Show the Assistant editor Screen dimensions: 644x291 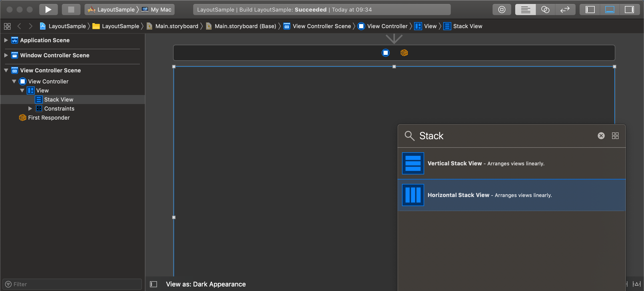545,10
